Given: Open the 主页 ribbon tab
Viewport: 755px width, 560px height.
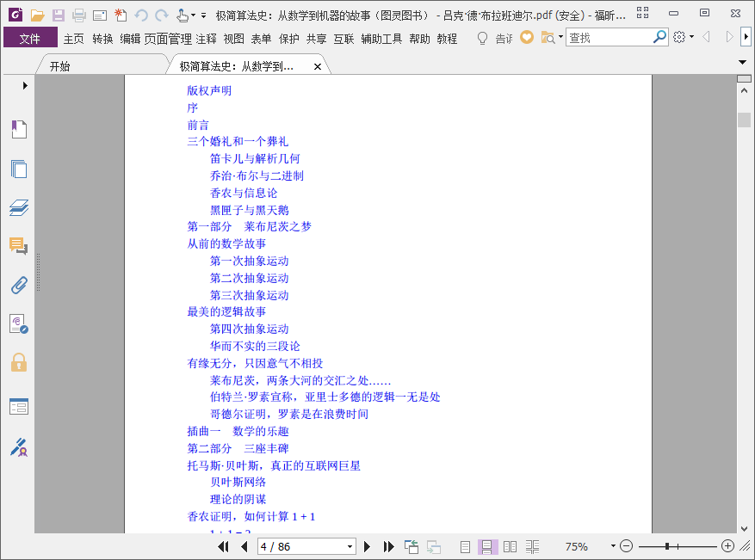Looking at the screenshot, I should coord(74,39).
